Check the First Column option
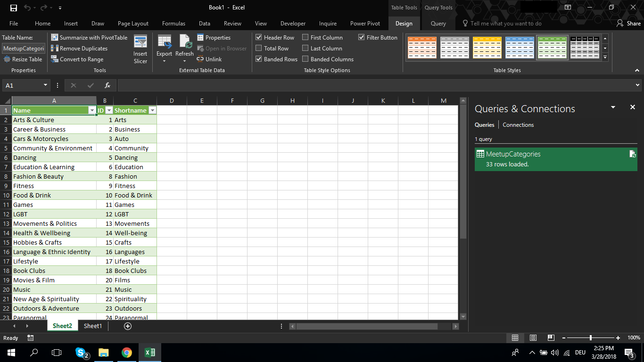644x362 pixels. (305, 37)
